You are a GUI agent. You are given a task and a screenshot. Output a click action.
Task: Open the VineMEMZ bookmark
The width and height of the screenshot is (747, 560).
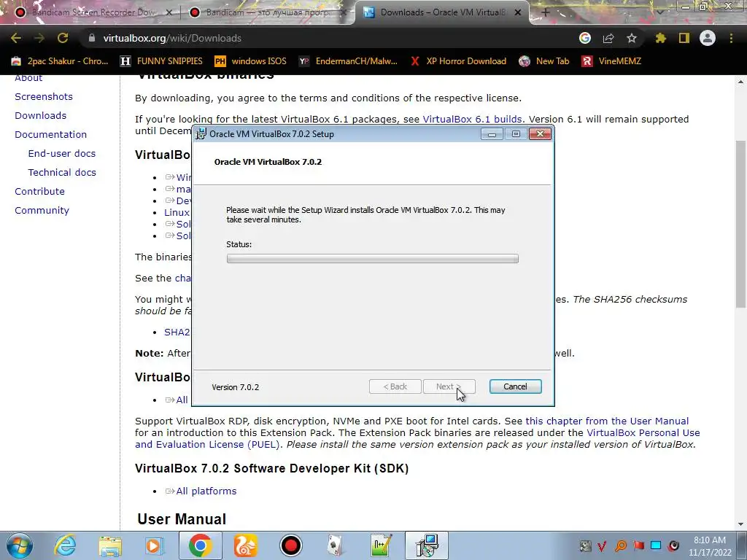tap(611, 61)
